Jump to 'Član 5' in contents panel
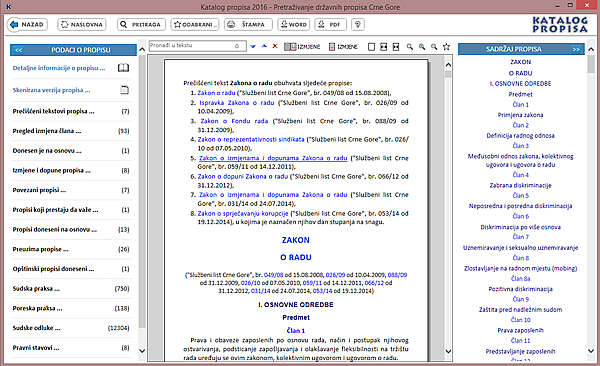This screenshot has width=600, height=366. [520, 196]
